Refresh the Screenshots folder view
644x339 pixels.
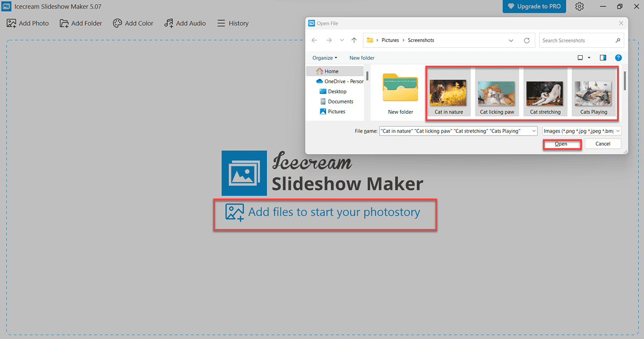click(527, 41)
